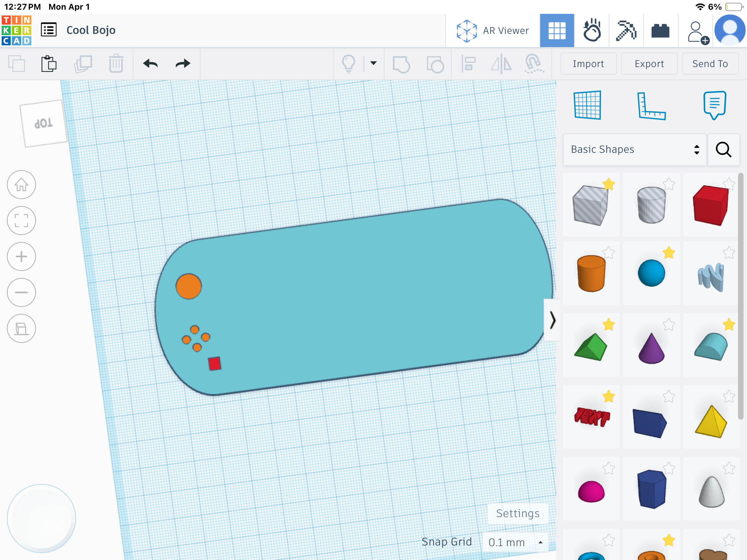The height and width of the screenshot is (560, 747).
Task: Click the Ungroup shapes icon
Action: click(x=435, y=64)
